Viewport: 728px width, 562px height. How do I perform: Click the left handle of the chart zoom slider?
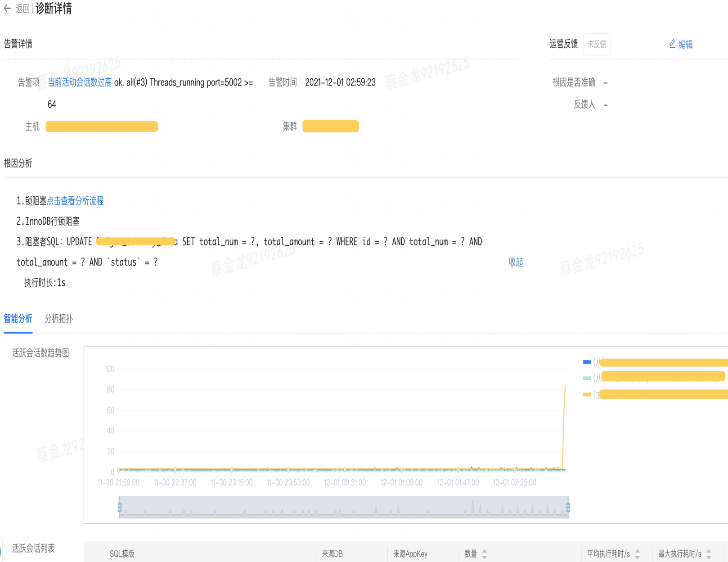tap(120, 508)
